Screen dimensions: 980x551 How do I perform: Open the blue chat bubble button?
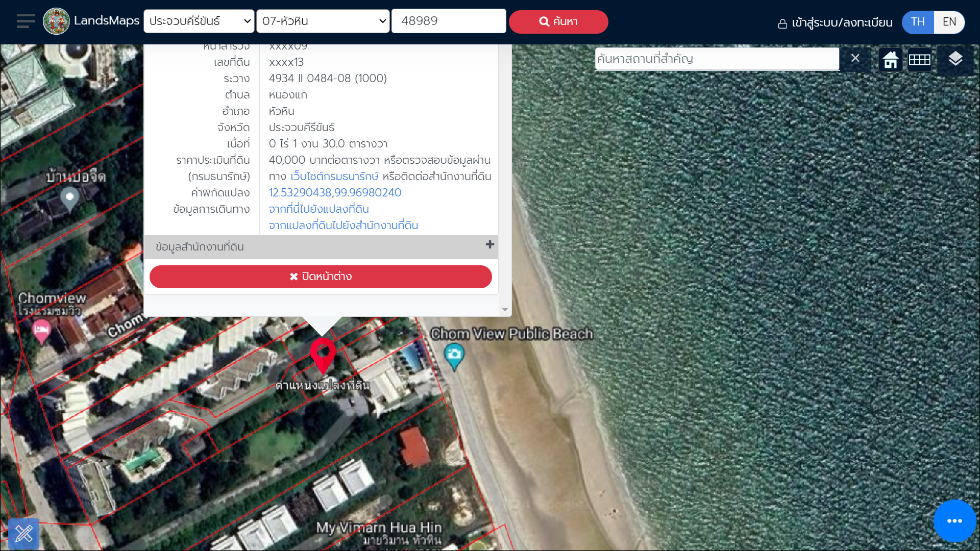click(954, 521)
